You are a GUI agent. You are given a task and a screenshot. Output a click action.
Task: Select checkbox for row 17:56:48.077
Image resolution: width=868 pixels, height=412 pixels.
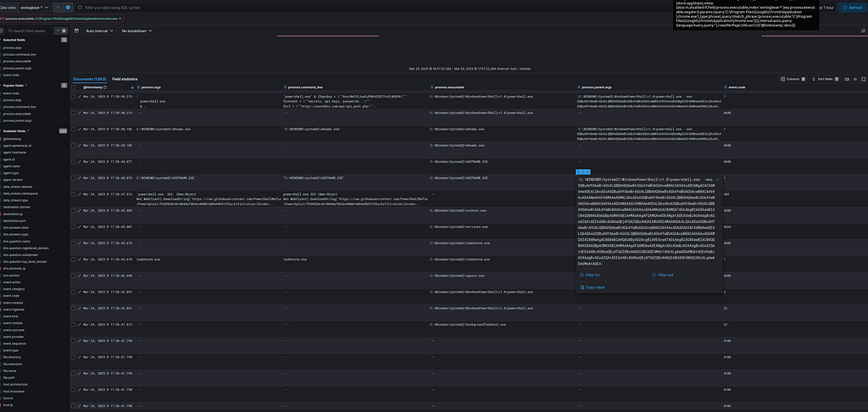[74, 162]
